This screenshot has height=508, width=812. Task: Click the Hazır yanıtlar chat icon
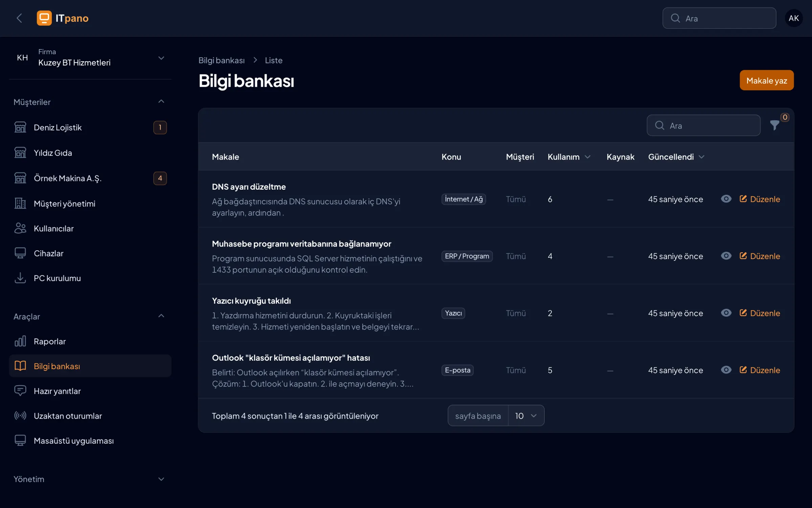pyautogui.click(x=20, y=391)
